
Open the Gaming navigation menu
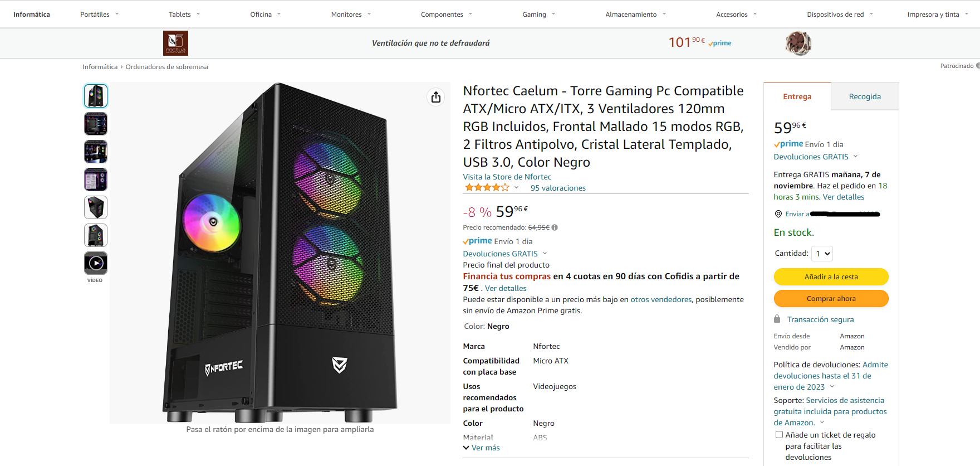538,14
